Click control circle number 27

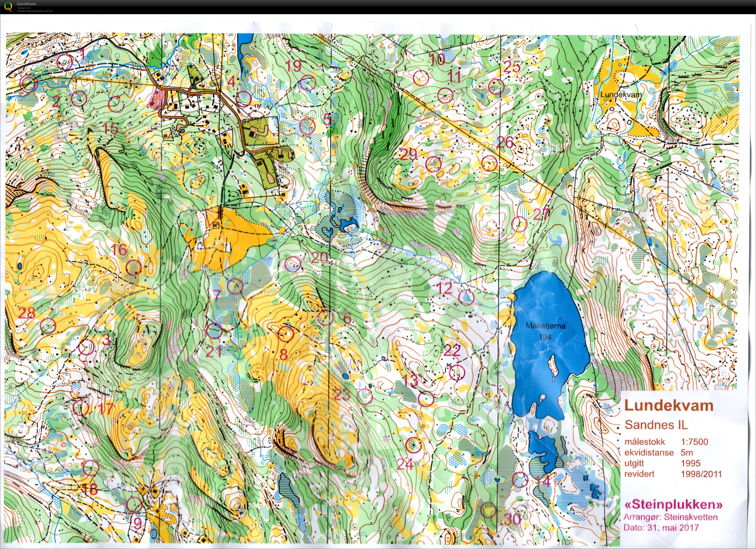(519, 224)
